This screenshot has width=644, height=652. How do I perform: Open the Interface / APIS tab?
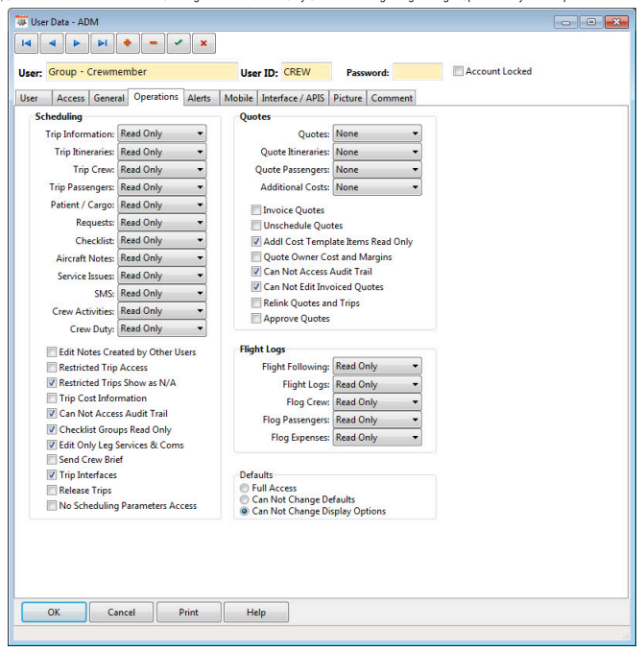294,98
